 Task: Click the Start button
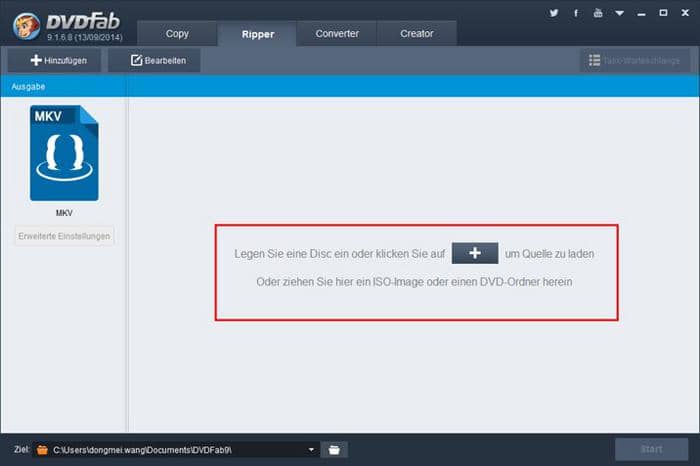651,449
